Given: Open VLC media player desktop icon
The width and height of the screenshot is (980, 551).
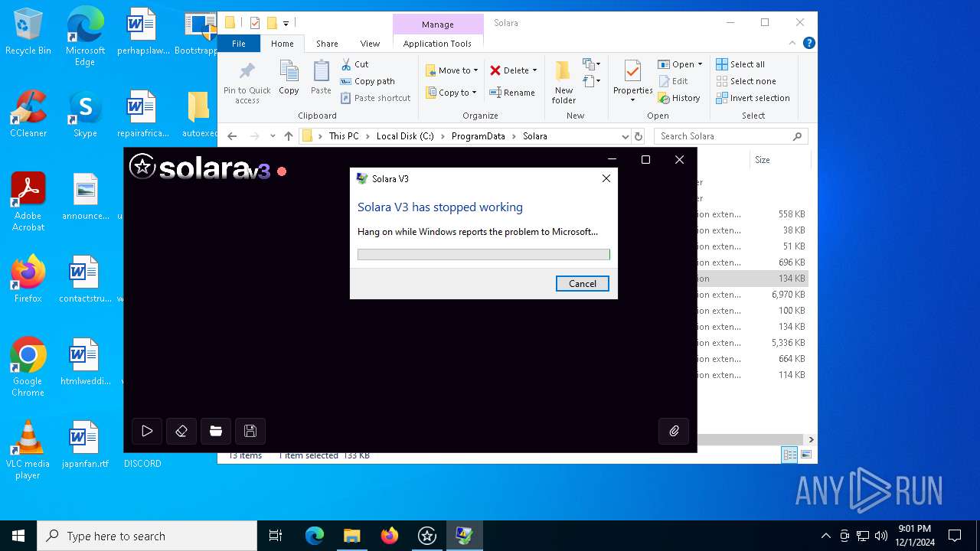Looking at the screenshot, I should [x=28, y=450].
